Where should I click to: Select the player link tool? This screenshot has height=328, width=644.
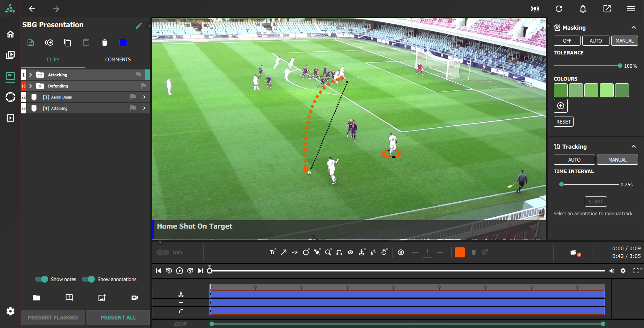click(373, 252)
